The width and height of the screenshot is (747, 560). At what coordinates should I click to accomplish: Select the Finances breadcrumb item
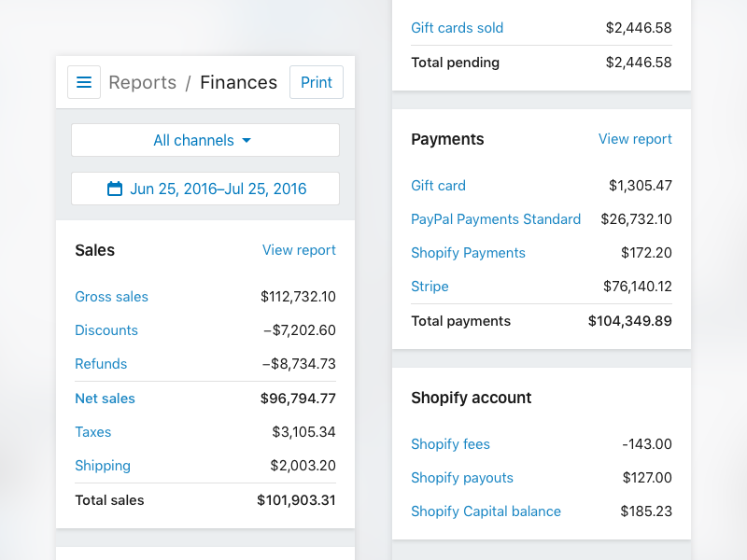click(238, 82)
